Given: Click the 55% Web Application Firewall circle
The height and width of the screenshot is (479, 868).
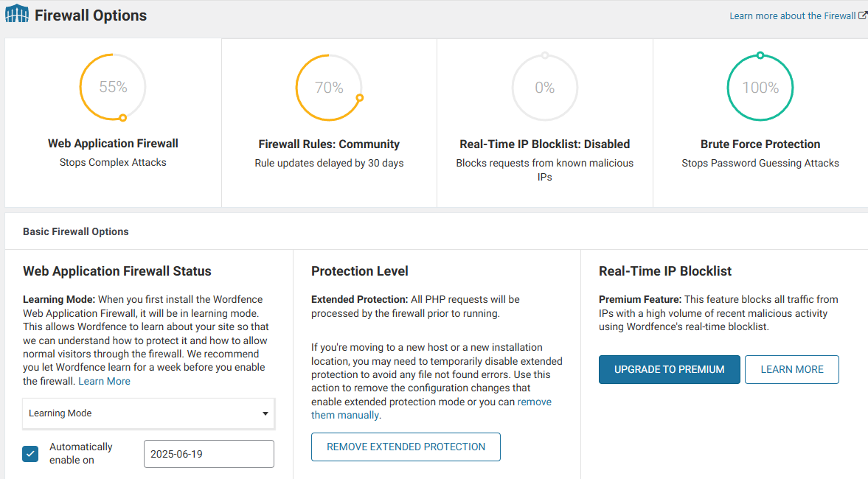Looking at the screenshot, I should (113, 87).
